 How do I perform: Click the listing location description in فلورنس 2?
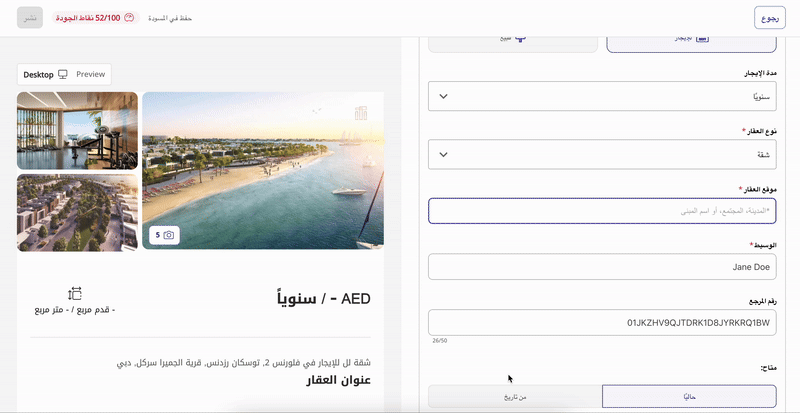243,363
